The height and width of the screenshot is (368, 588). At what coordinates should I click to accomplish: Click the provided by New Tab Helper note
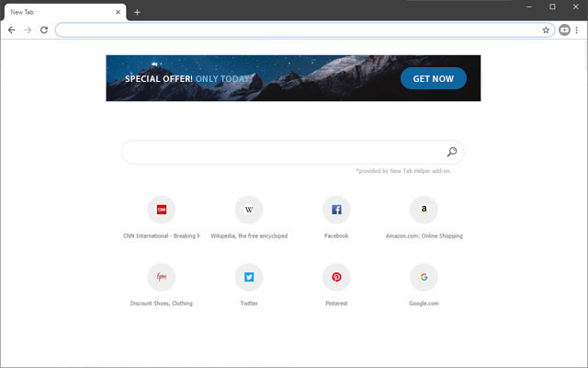tap(403, 171)
